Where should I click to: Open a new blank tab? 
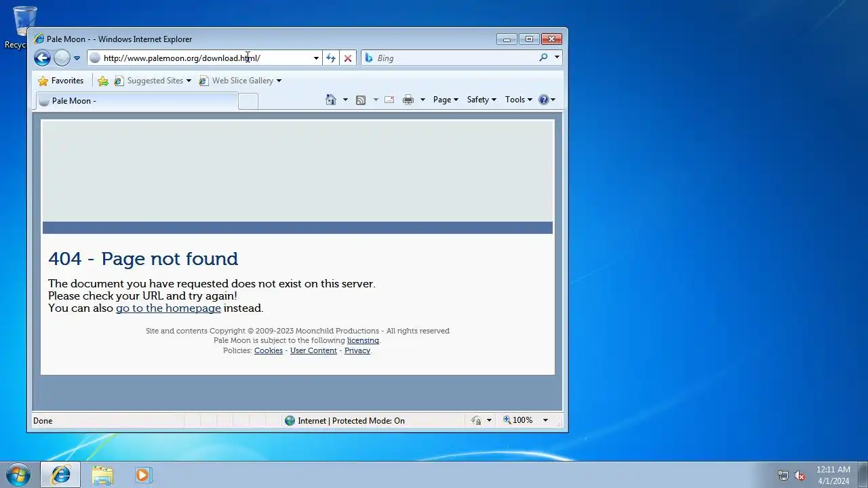pyautogui.click(x=248, y=101)
